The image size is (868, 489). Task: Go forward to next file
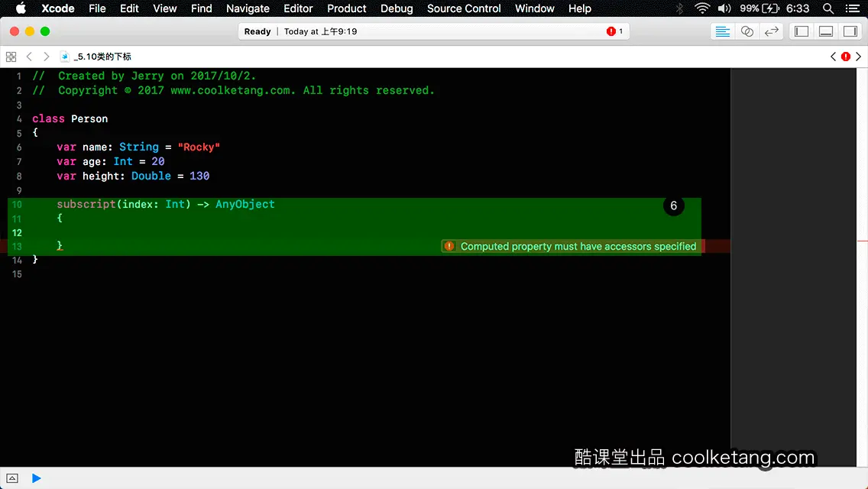(x=47, y=57)
